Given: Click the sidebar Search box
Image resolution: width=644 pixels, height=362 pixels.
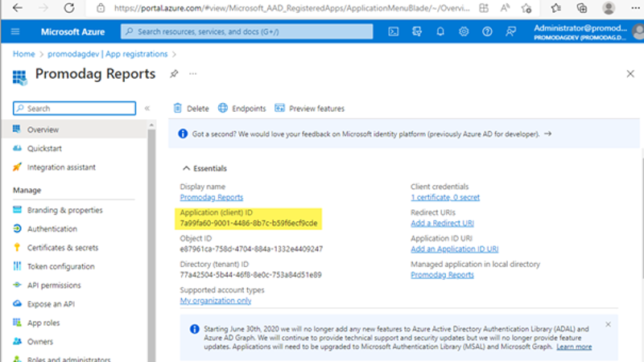Looking at the screenshot, I should pos(75,109).
